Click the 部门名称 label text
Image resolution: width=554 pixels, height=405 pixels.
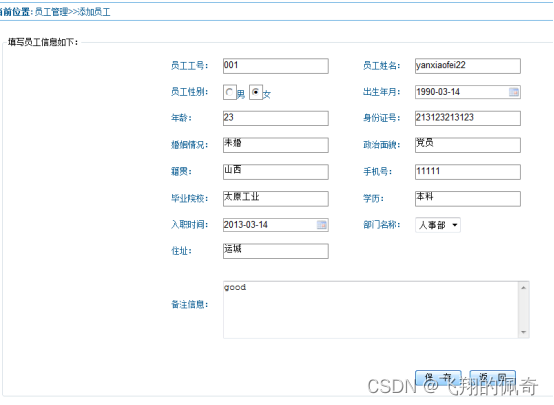pos(382,225)
